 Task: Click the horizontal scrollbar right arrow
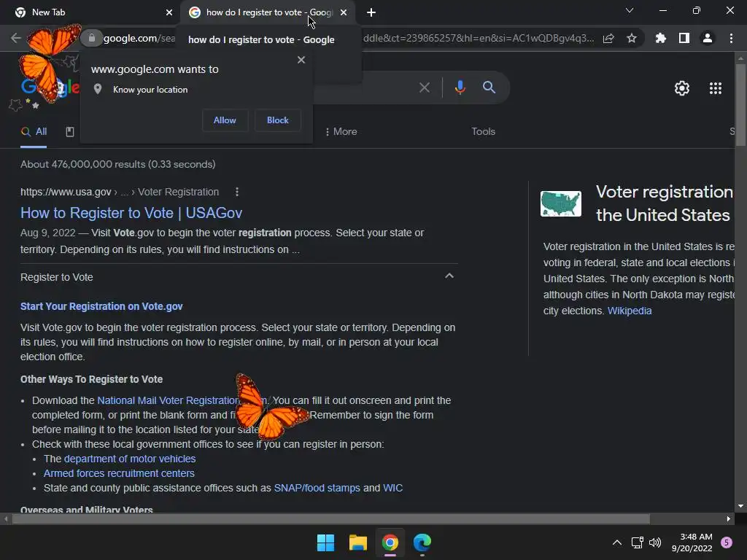(729, 518)
